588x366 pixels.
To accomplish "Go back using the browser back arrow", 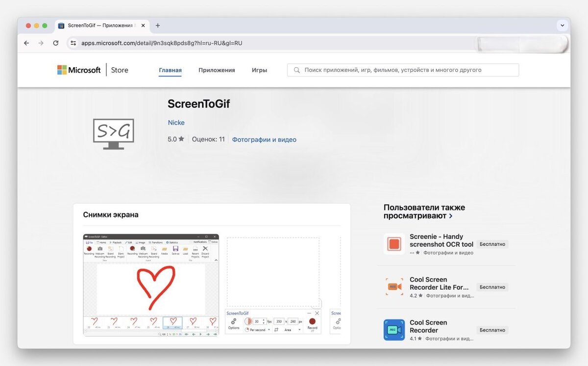I will [x=26, y=43].
